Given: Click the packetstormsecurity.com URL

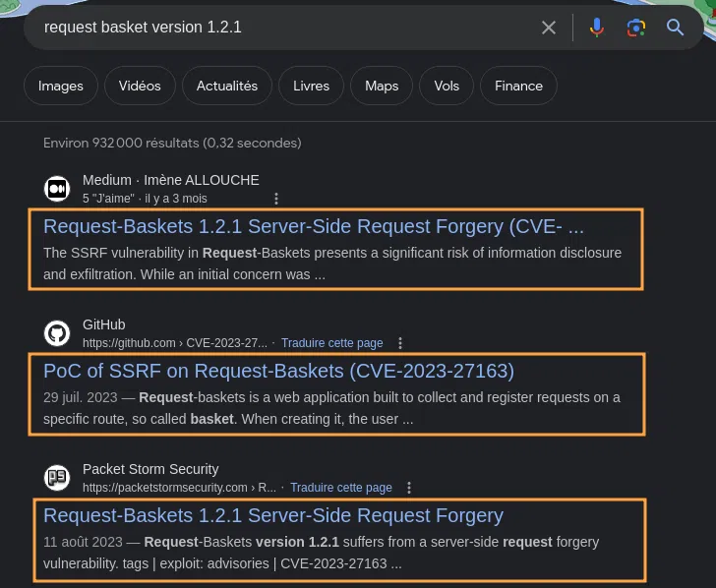Looking at the screenshot, I should 179,488.
